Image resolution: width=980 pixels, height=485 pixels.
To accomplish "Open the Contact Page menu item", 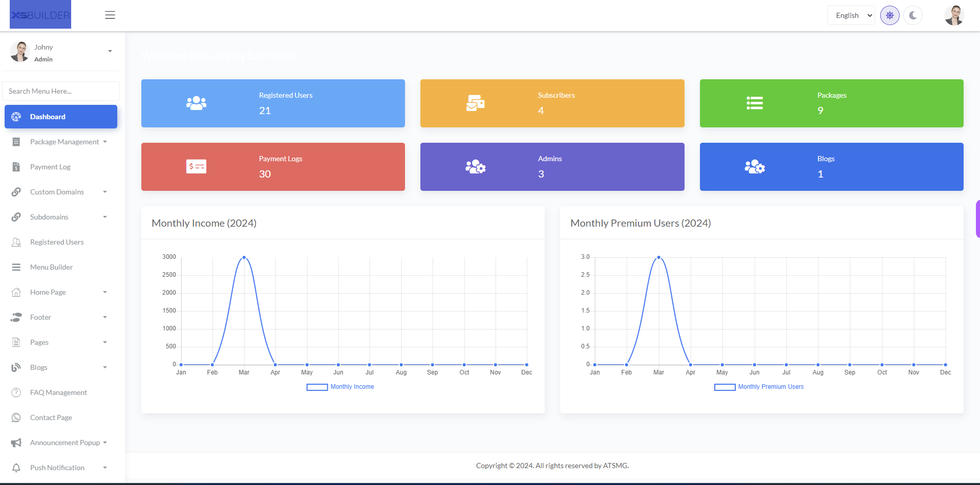I will tap(51, 417).
